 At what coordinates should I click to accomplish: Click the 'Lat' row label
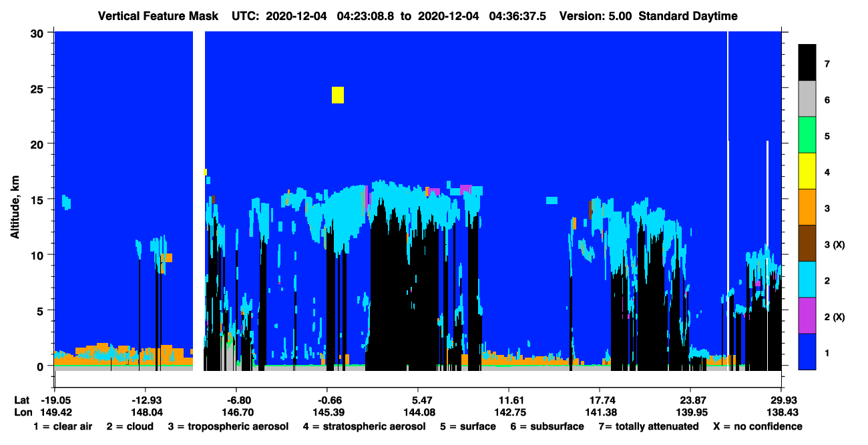22,400
